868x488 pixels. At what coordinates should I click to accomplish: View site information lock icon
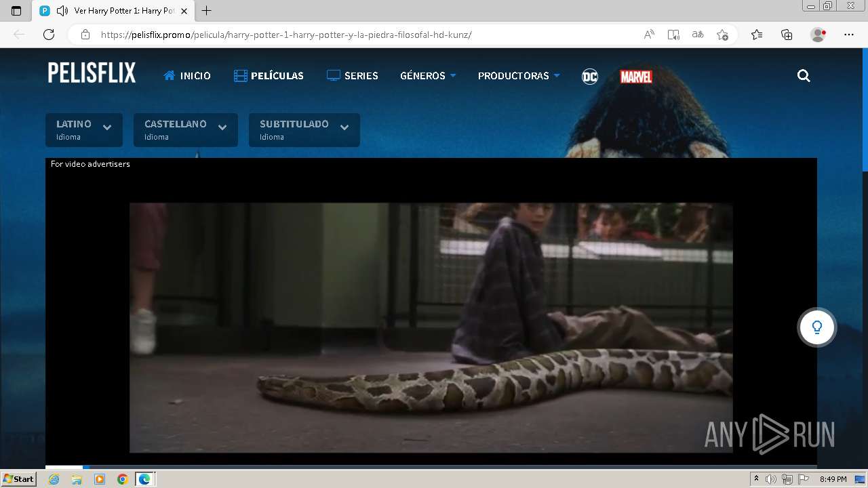(x=85, y=35)
